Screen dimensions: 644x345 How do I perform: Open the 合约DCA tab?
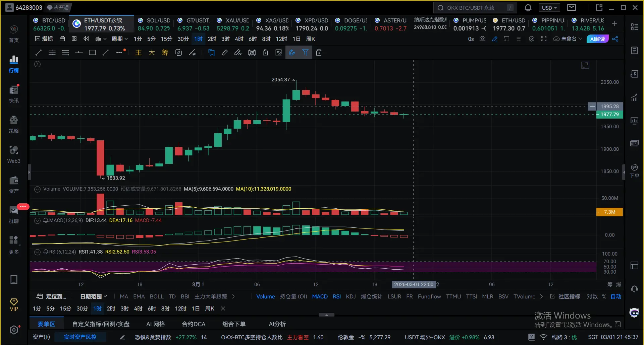tap(194, 324)
